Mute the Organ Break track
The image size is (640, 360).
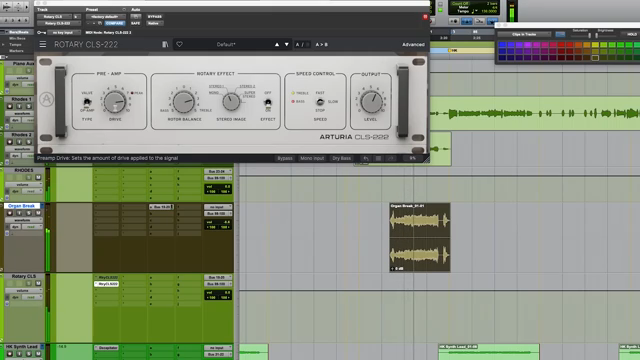38,213
